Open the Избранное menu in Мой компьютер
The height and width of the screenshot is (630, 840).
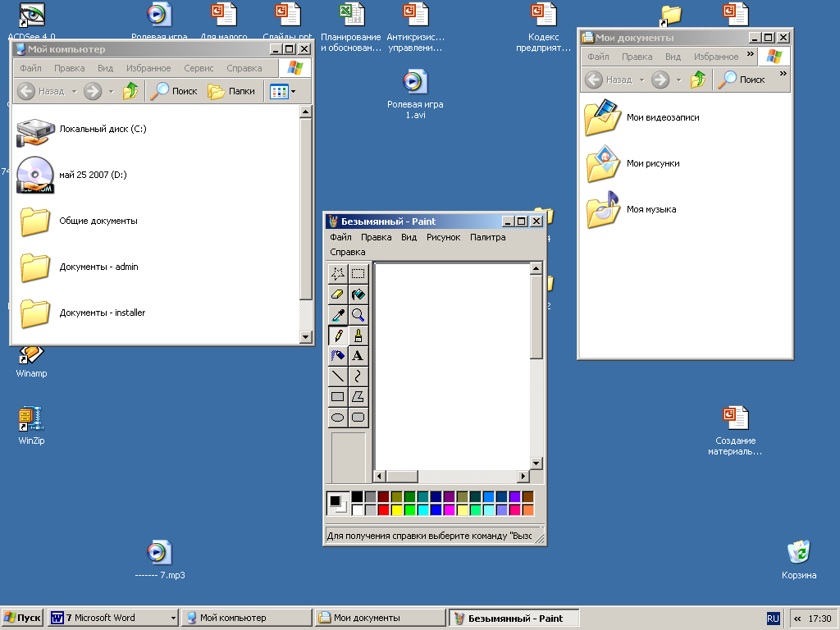click(149, 68)
